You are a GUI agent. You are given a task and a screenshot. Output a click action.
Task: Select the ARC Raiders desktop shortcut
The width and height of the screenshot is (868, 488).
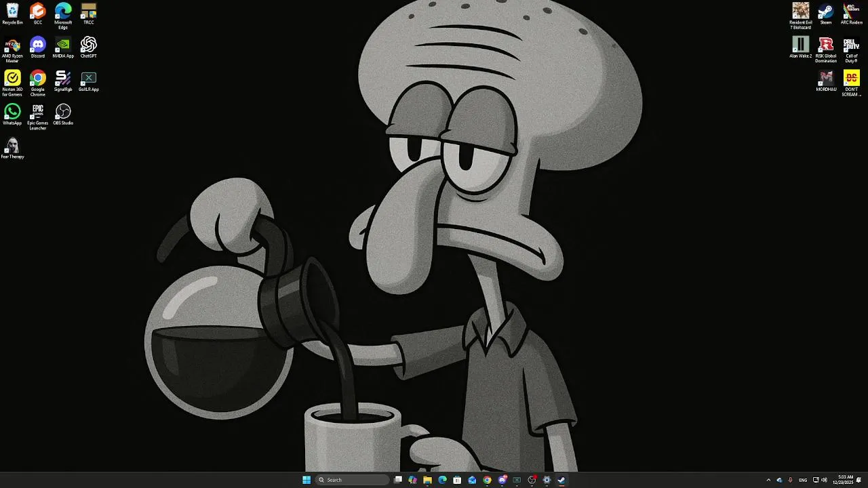[x=852, y=14]
